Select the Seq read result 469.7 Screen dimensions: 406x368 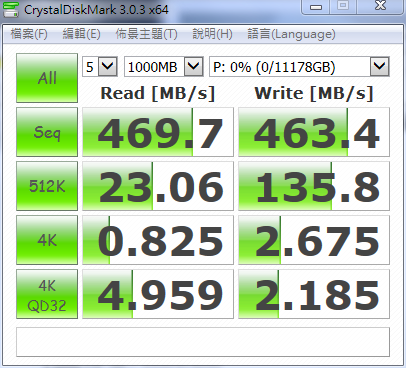(x=158, y=132)
